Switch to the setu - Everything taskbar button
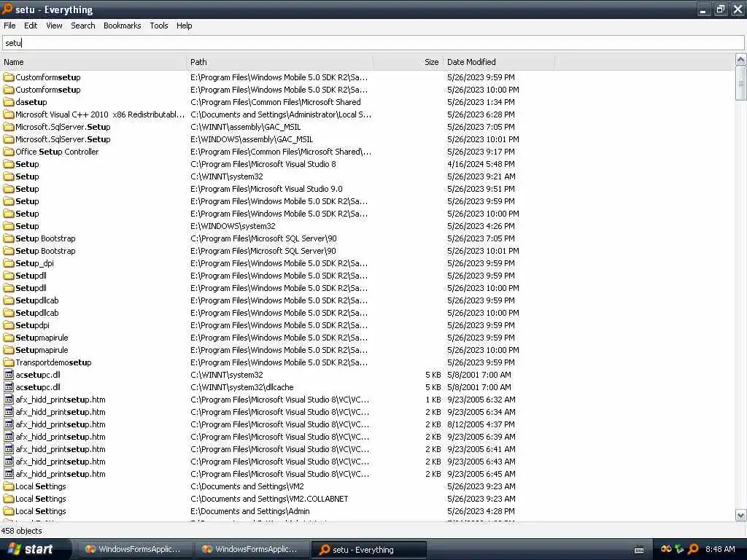The width and height of the screenshot is (747, 560). (368, 550)
